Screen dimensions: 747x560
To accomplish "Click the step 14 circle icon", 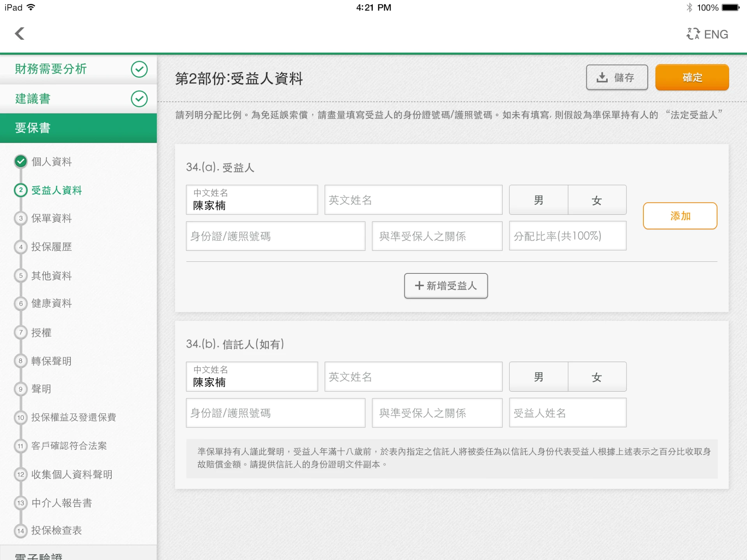I will coord(21,531).
